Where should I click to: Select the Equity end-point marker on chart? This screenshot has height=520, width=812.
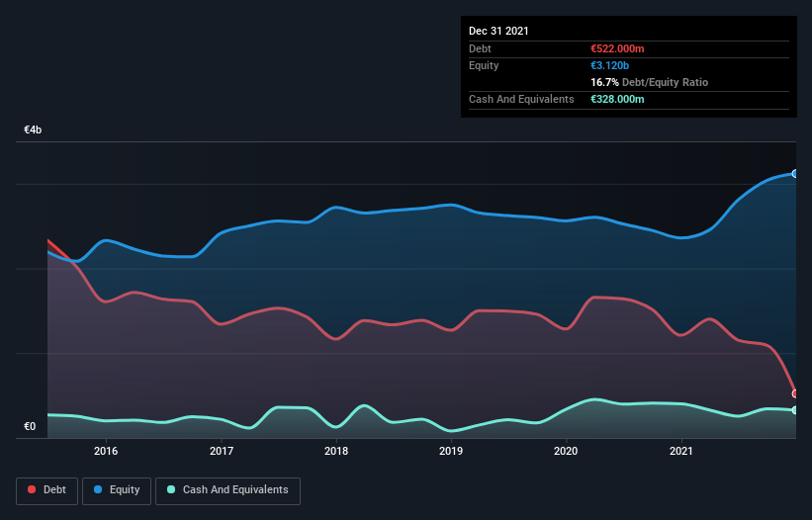pos(795,173)
